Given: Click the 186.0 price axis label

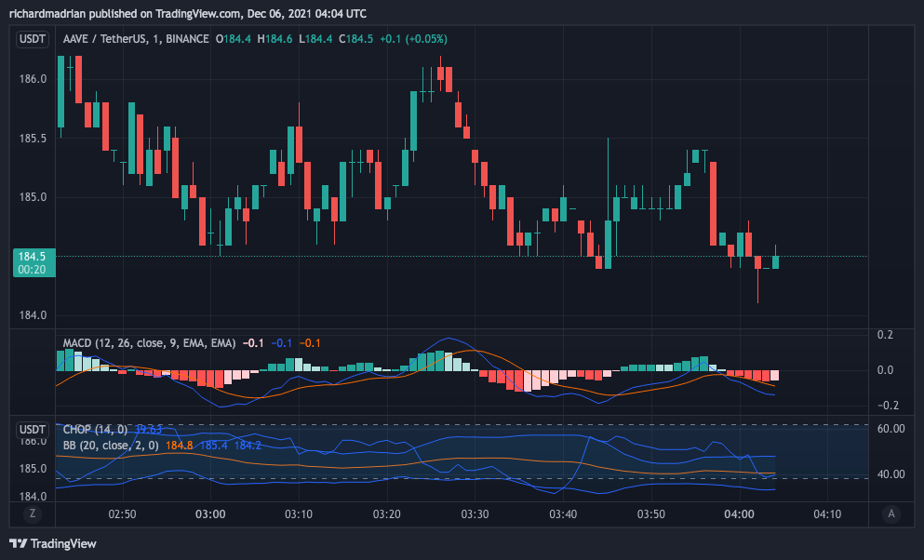Looking at the screenshot, I should pos(33,79).
